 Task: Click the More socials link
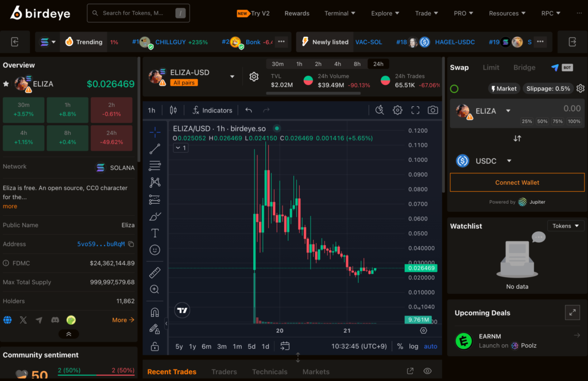tap(123, 320)
